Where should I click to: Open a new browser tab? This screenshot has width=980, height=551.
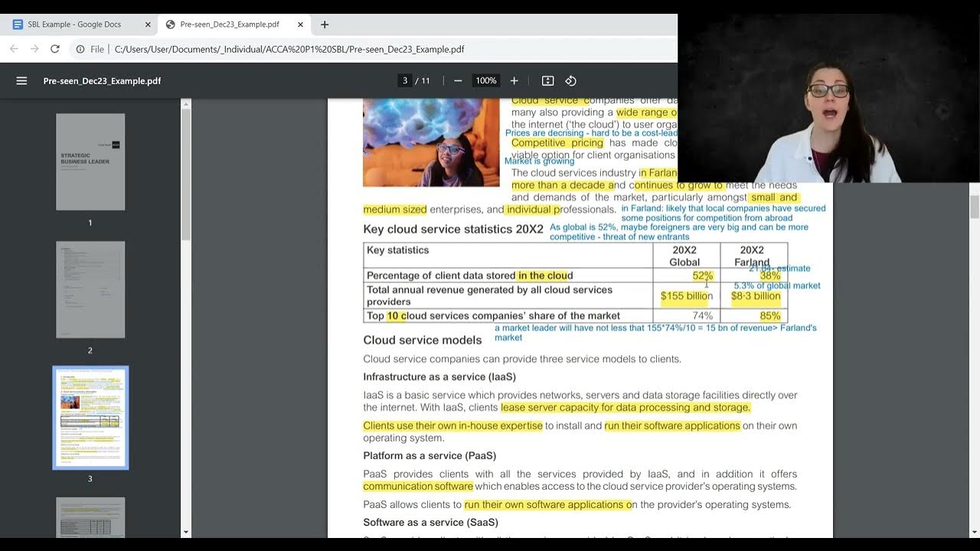(x=325, y=24)
